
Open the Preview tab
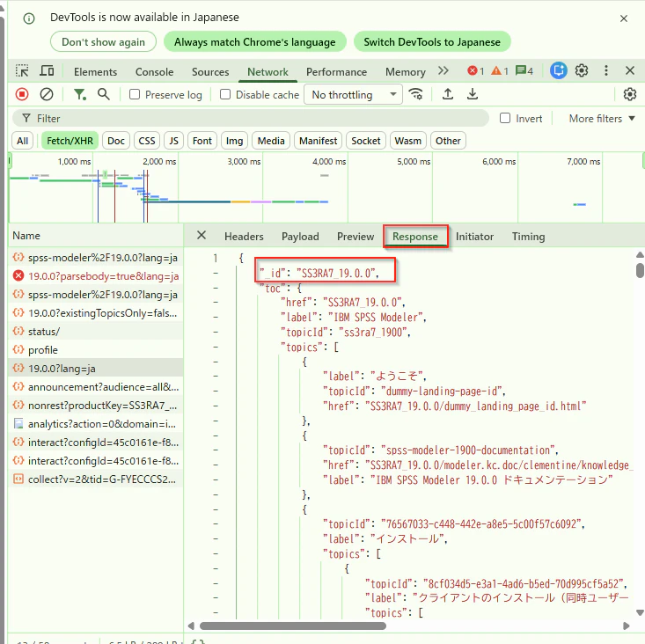click(x=355, y=237)
